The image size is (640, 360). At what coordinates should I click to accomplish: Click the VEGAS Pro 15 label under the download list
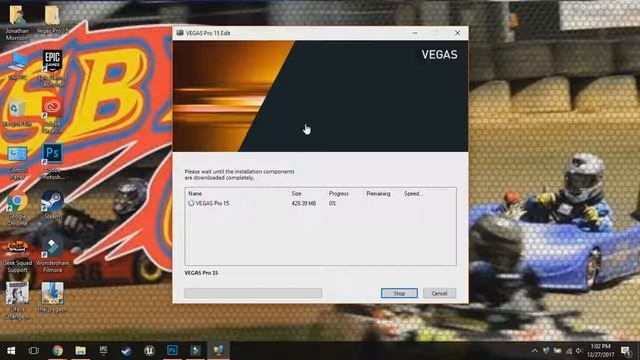point(201,273)
